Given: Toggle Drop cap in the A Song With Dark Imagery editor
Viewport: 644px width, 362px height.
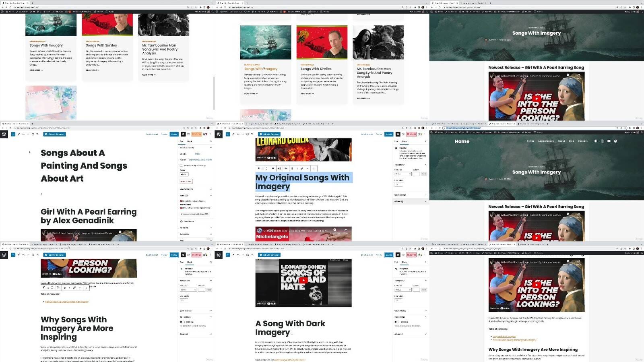Looking at the screenshot, I should click(x=396, y=322).
